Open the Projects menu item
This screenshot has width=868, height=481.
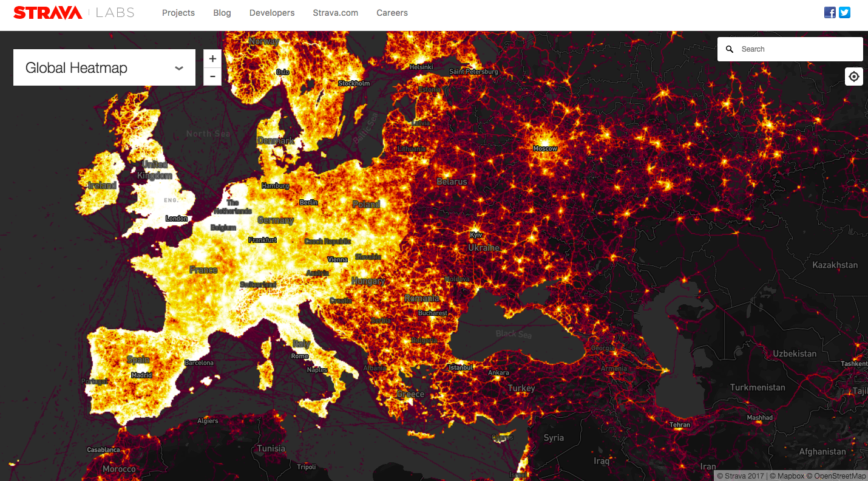178,13
